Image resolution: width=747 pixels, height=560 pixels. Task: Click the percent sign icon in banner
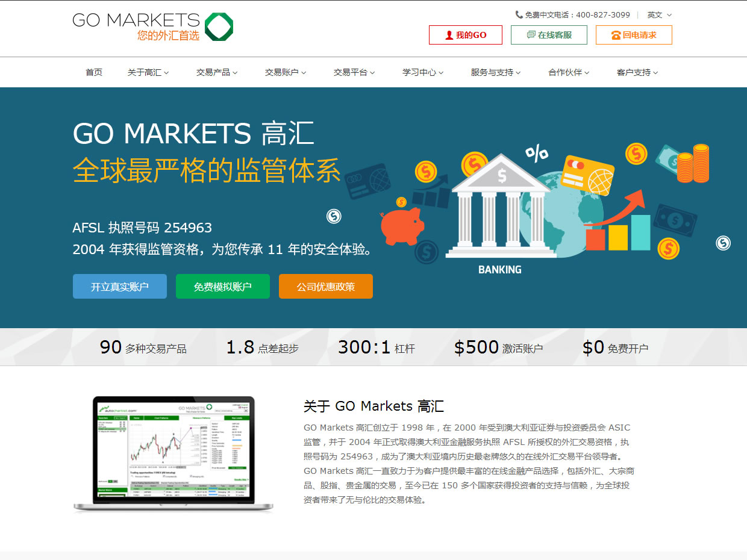(536, 153)
